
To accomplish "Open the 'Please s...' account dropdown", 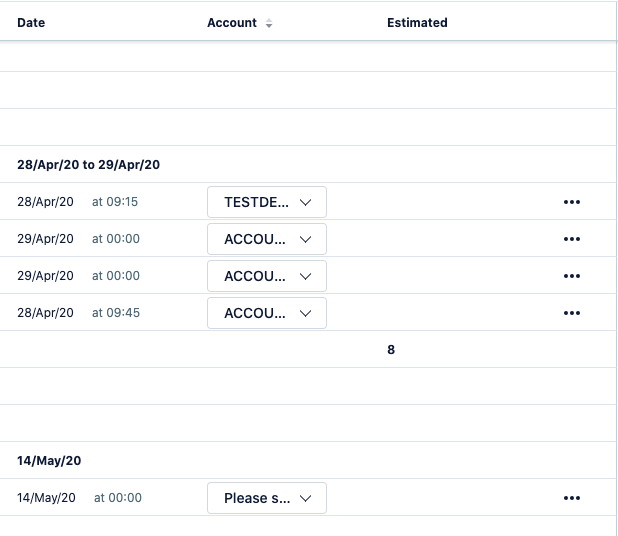I will coord(267,498).
